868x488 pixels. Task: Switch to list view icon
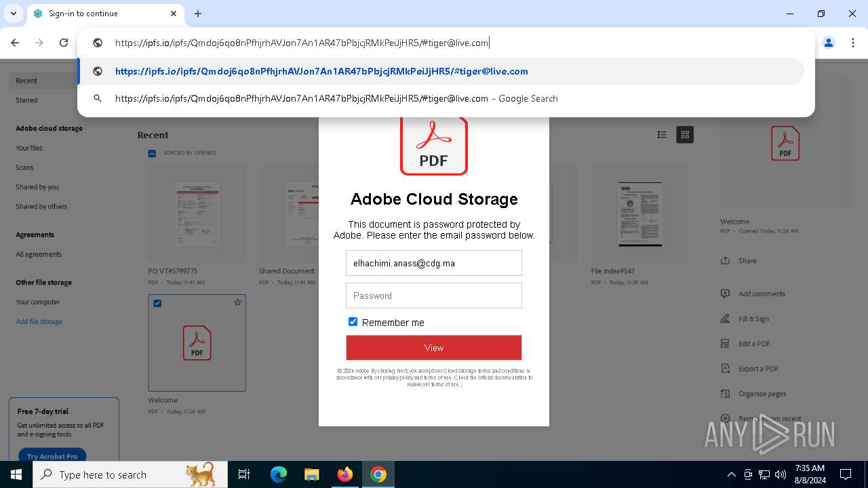[x=662, y=135]
